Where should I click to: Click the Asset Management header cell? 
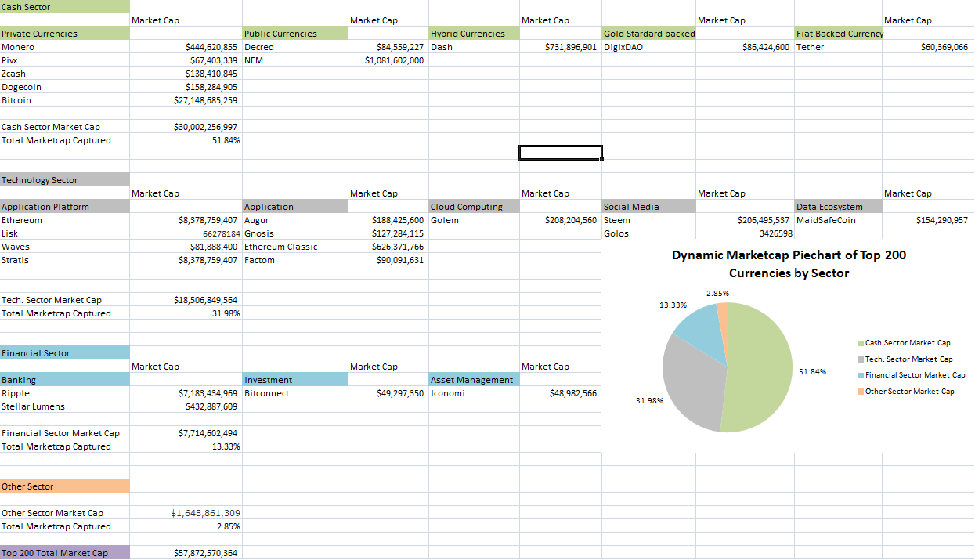(x=474, y=380)
